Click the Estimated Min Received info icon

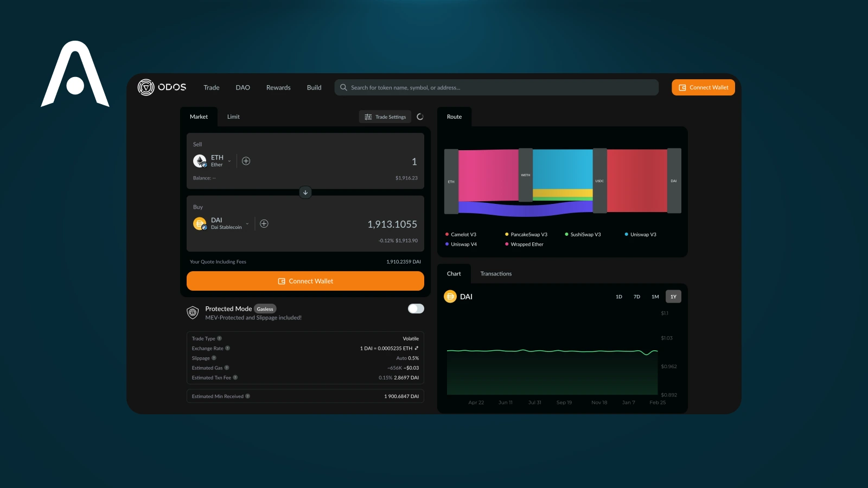(x=248, y=396)
